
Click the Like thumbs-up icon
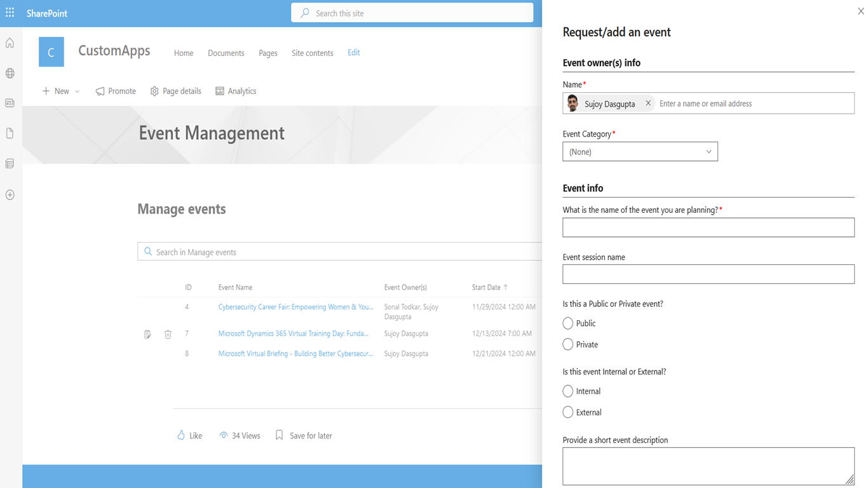tap(181, 435)
